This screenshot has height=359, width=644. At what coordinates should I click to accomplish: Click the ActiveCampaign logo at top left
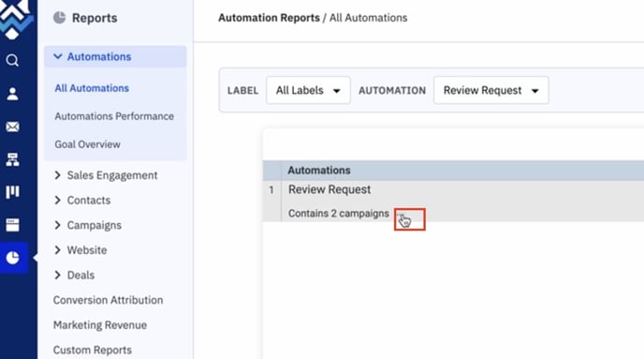point(16,20)
